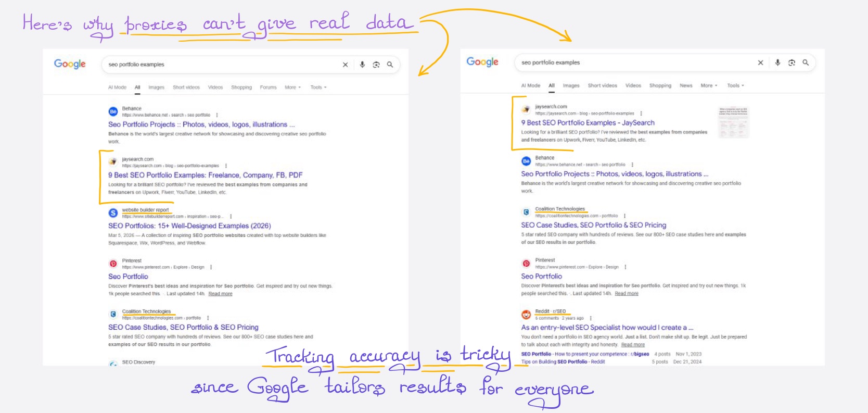
Task: Open the three-dot menu for the jaysearch result in the right window
Action: (x=641, y=113)
